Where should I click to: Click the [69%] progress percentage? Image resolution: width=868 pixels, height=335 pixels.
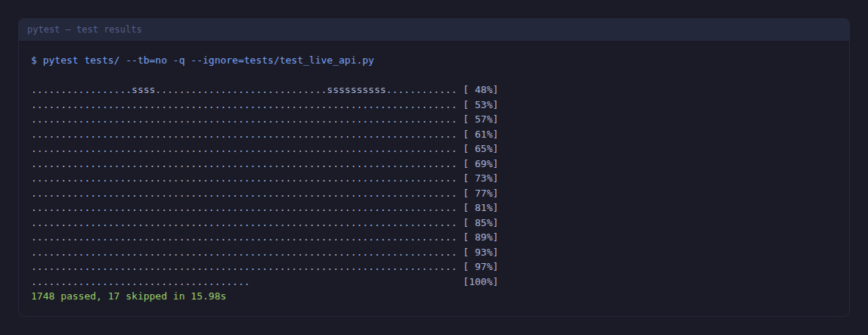(x=480, y=163)
